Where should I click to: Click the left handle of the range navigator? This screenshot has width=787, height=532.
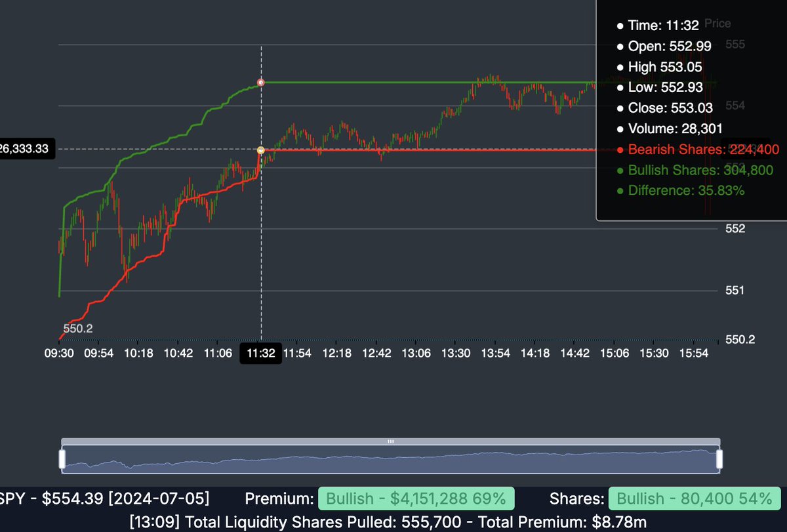click(62, 458)
